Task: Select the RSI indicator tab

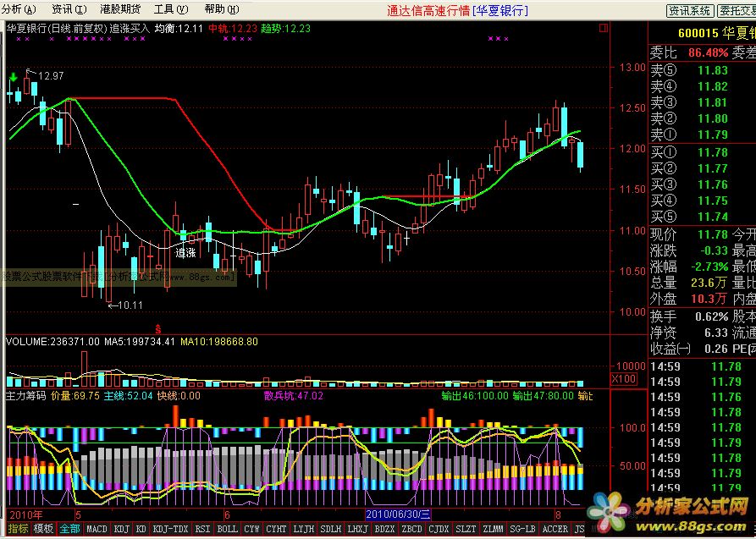Action: click(x=202, y=529)
